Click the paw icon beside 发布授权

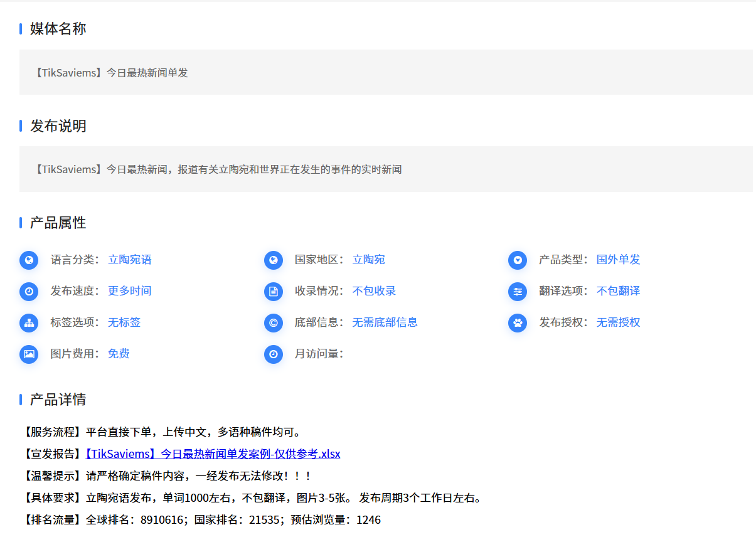coord(518,322)
